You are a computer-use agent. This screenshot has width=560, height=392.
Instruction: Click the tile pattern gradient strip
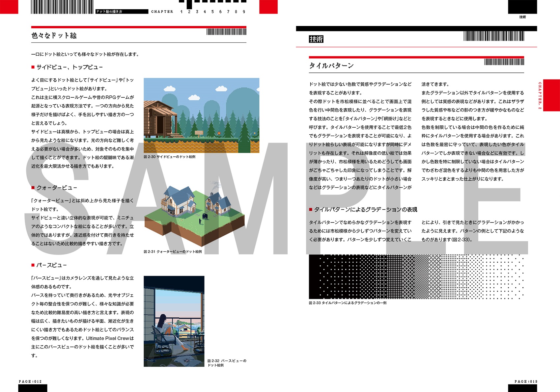point(416,276)
